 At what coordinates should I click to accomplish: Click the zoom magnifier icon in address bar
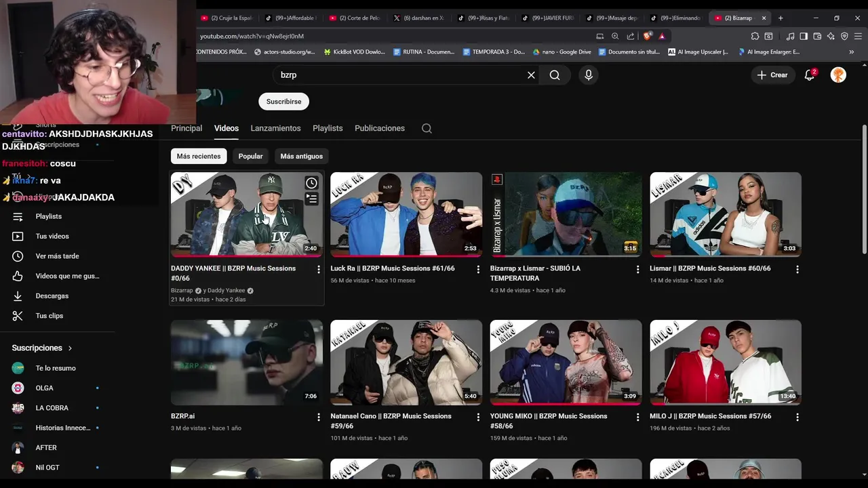pyautogui.click(x=615, y=36)
